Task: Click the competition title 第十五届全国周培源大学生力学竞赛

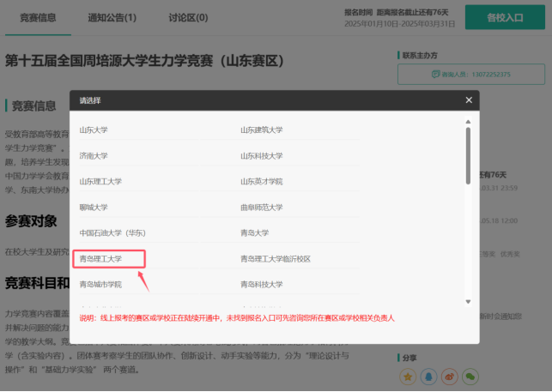Action: click(144, 61)
